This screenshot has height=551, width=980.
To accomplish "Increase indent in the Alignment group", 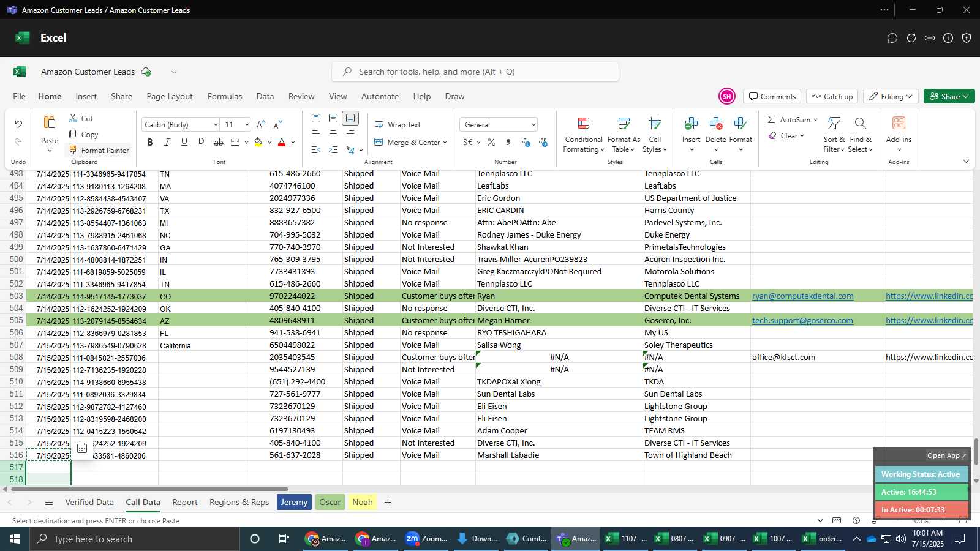I will [x=333, y=150].
